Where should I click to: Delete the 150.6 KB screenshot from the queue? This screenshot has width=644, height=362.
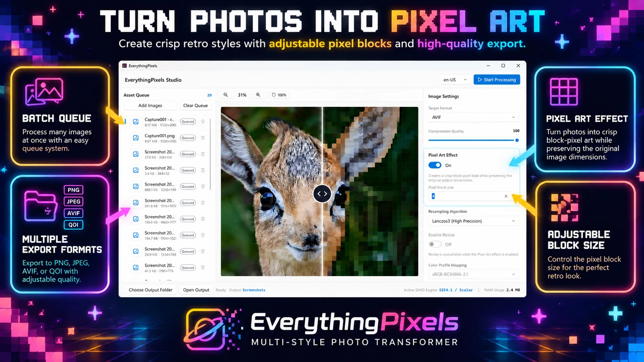pos(203,219)
